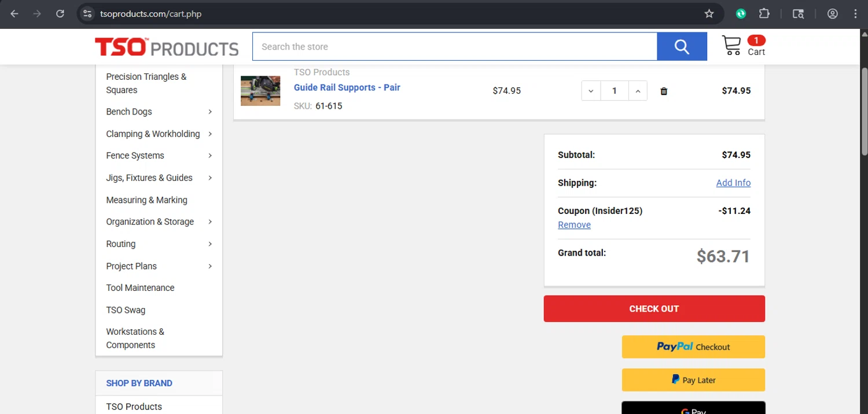
Task: Click the Cart label in header
Action: 756,52
